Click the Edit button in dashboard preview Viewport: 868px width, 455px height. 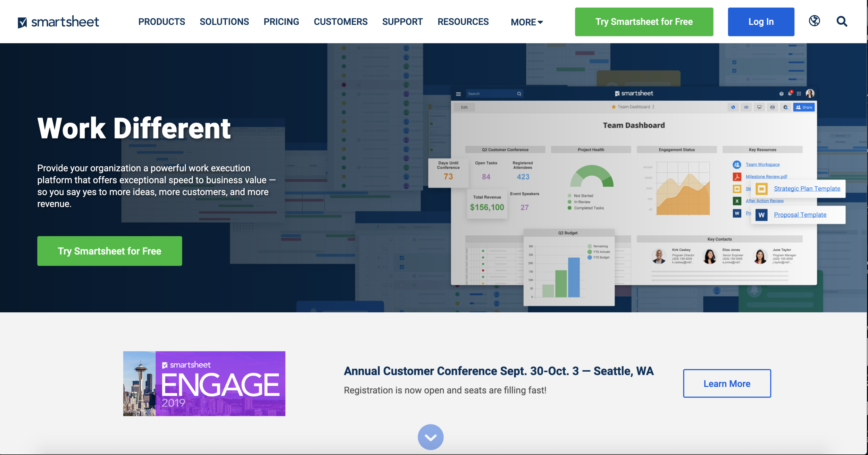pos(464,107)
